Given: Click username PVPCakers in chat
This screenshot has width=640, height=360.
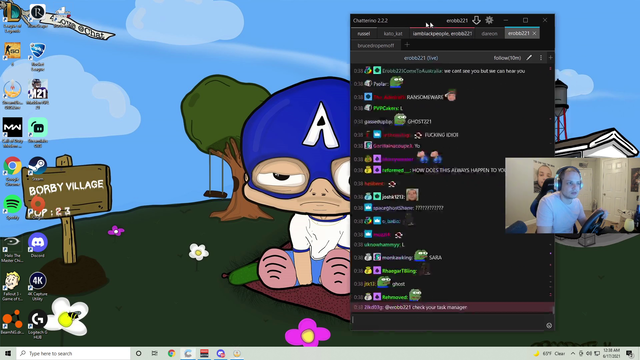Looking at the screenshot, I should point(386,108).
